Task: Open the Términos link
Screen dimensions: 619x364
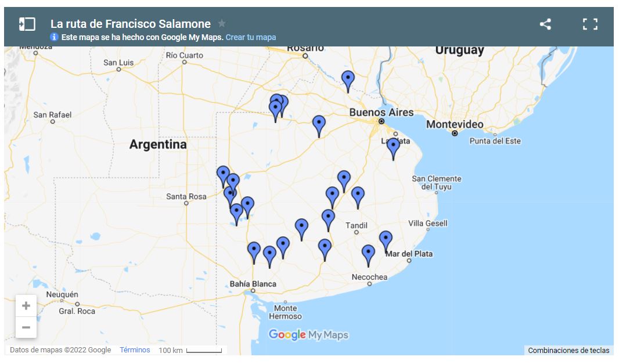Action: 135,350
